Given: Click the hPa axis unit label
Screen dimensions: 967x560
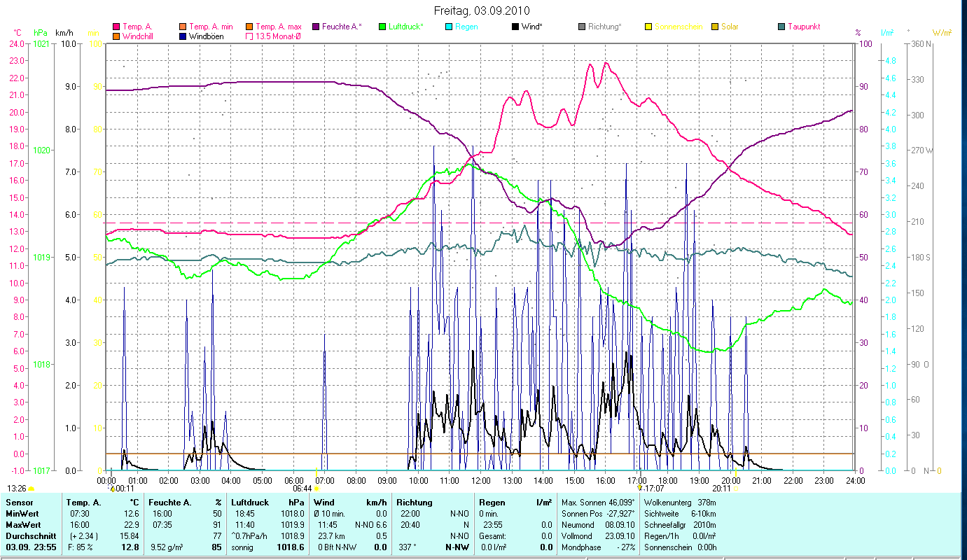Looking at the screenshot, I should pyautogui.click(x=41, y=32).
